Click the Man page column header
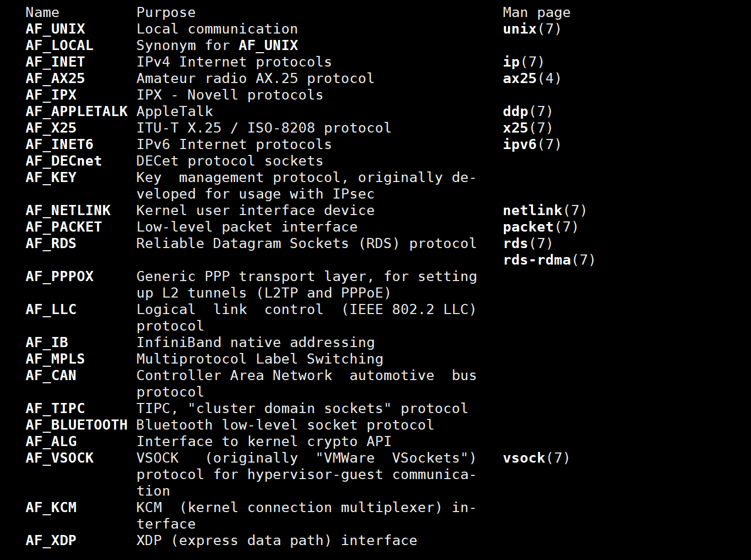Viewport: 751px width, 560px height. (536, 12)
